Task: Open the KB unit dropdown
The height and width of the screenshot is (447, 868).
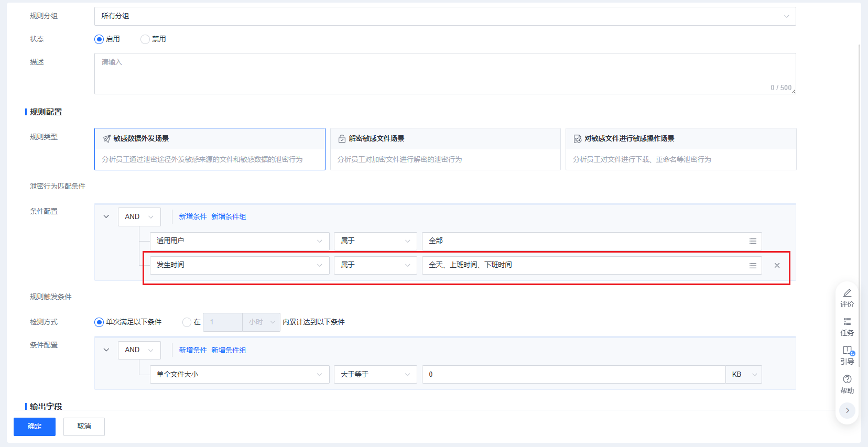Action: [743, 375]
